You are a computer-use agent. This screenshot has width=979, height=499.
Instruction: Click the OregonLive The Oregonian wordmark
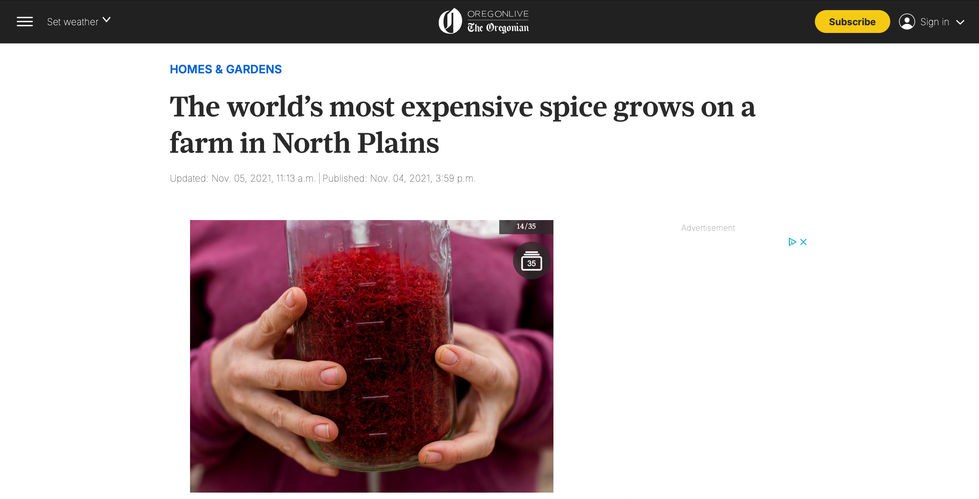[498, 21]
